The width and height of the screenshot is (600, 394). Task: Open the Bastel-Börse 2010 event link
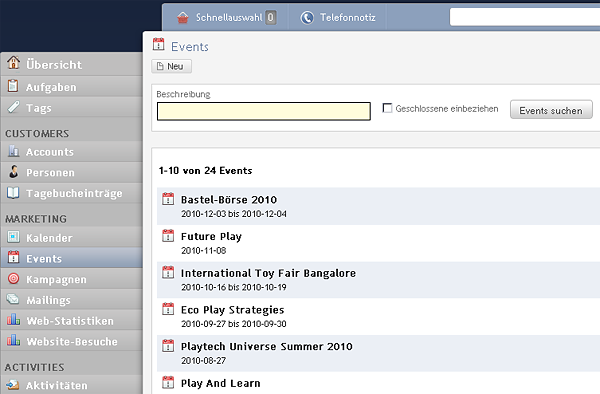229,200
